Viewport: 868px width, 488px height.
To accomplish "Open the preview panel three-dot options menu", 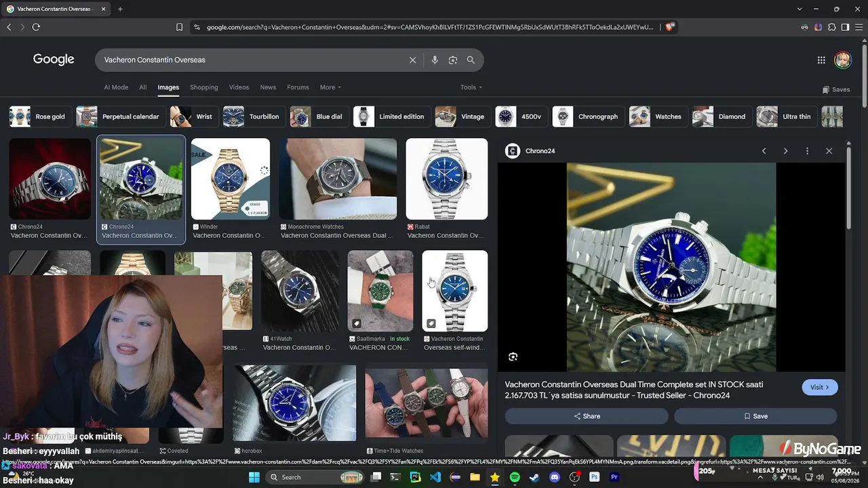I will (807, 151).
